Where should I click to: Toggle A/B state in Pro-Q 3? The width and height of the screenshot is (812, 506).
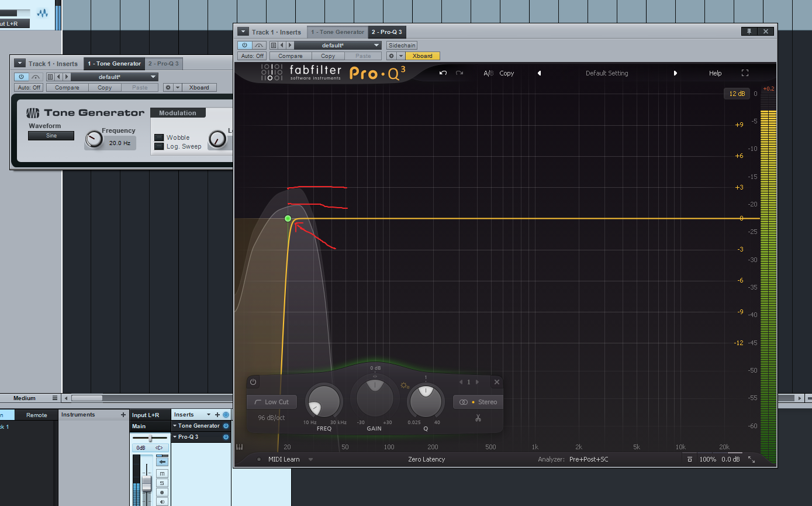pos(489,73)
